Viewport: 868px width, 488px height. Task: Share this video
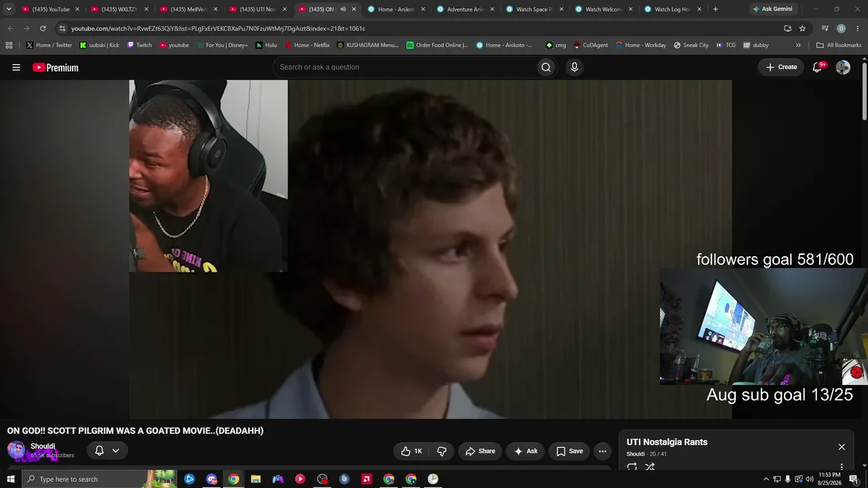click(480, 451)
